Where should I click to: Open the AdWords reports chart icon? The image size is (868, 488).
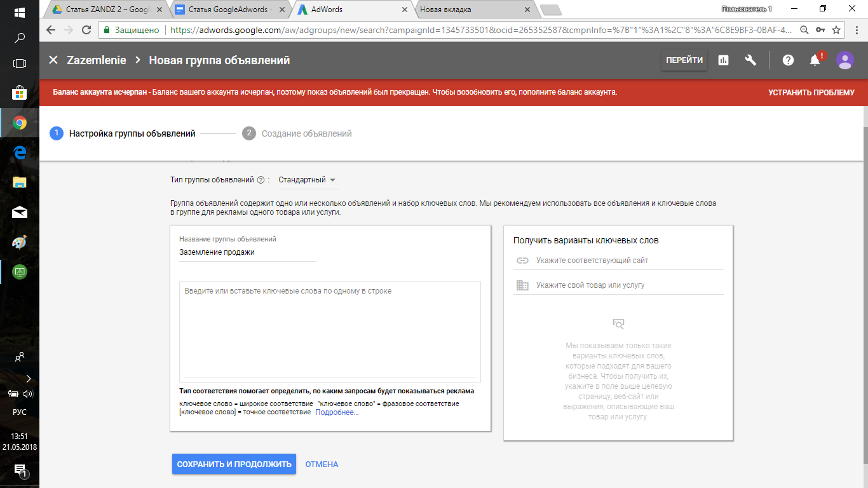[x=722, y=60]
